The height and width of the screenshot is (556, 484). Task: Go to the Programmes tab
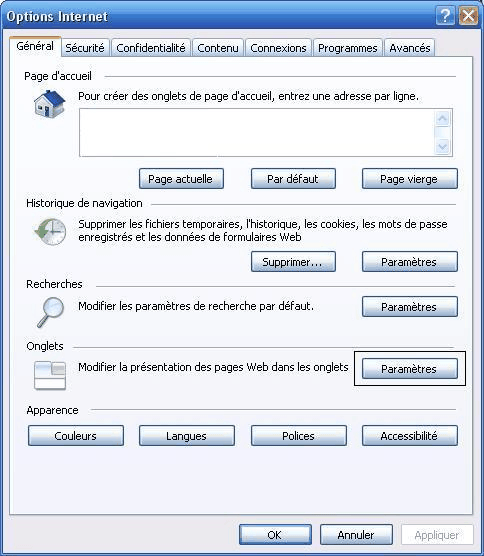347,48
